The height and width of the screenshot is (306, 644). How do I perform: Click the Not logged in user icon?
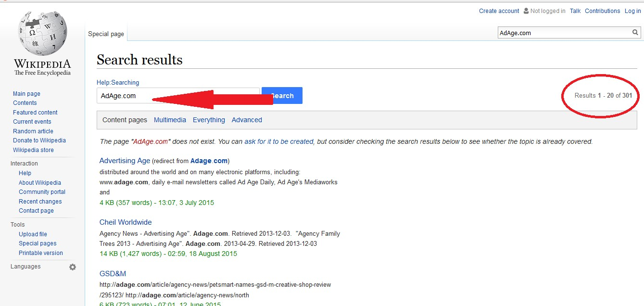(526, 11)
